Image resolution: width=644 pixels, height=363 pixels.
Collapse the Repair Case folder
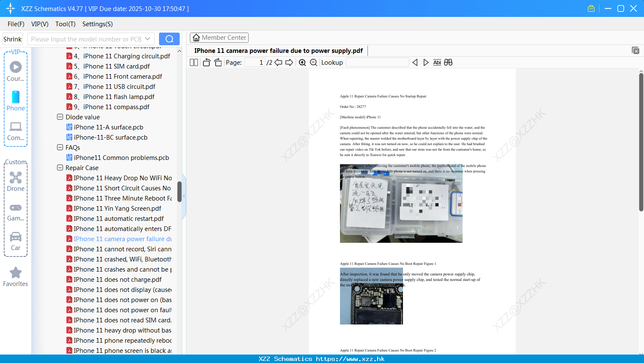pyautogui.click(x=60, y=168)
